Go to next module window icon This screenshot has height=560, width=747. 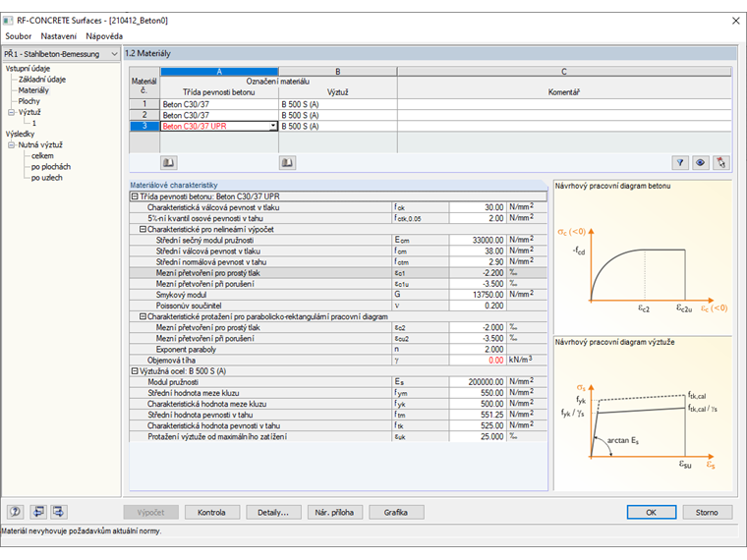59,512
